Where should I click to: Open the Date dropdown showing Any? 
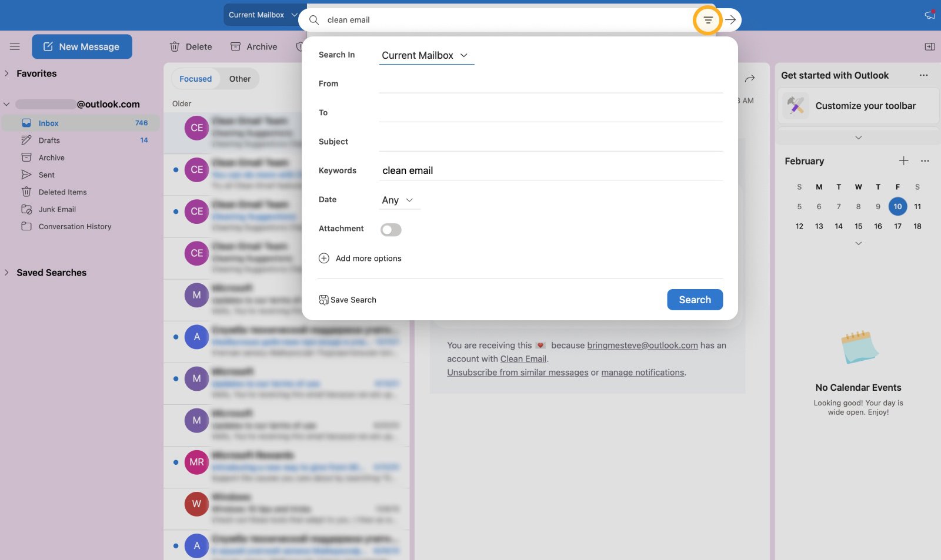[x=399, y=200]
